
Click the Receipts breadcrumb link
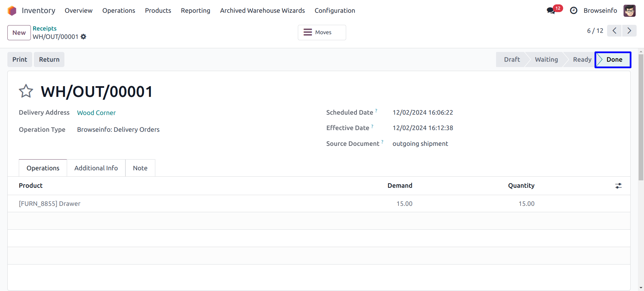click(x=45, y=28)
